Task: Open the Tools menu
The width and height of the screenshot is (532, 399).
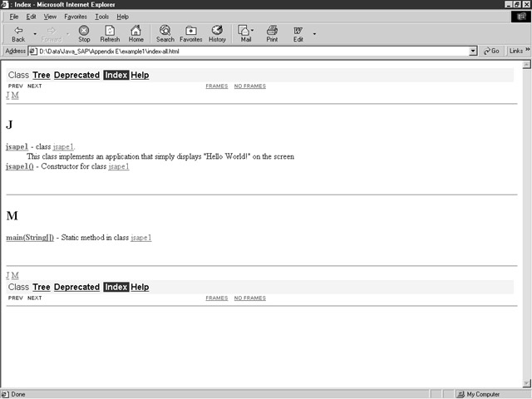Action: pos(101,17)
